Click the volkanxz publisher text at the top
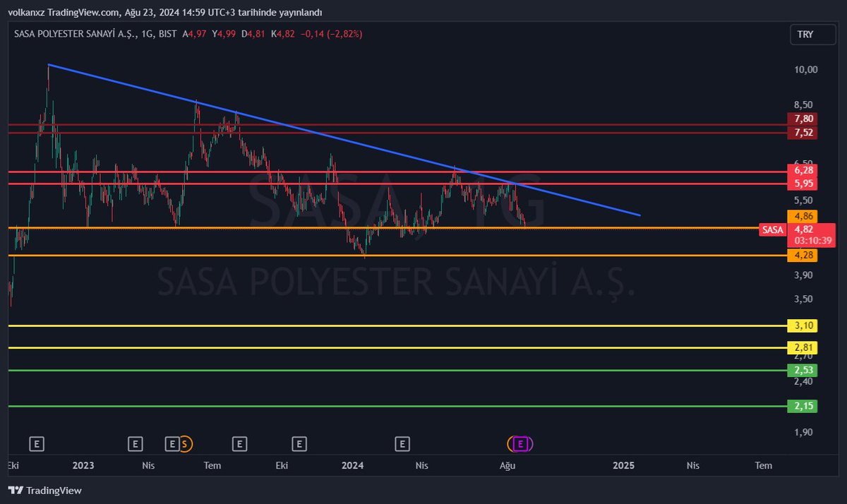 click(25, 12)
